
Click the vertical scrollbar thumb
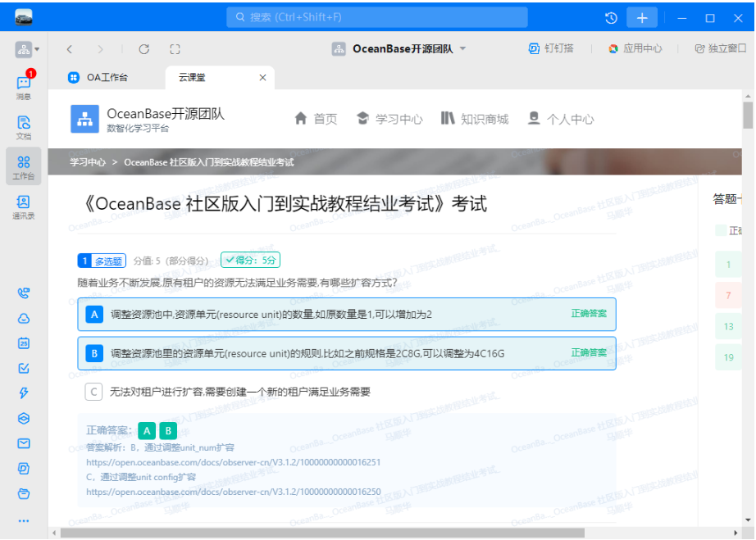tap(748, 116)
